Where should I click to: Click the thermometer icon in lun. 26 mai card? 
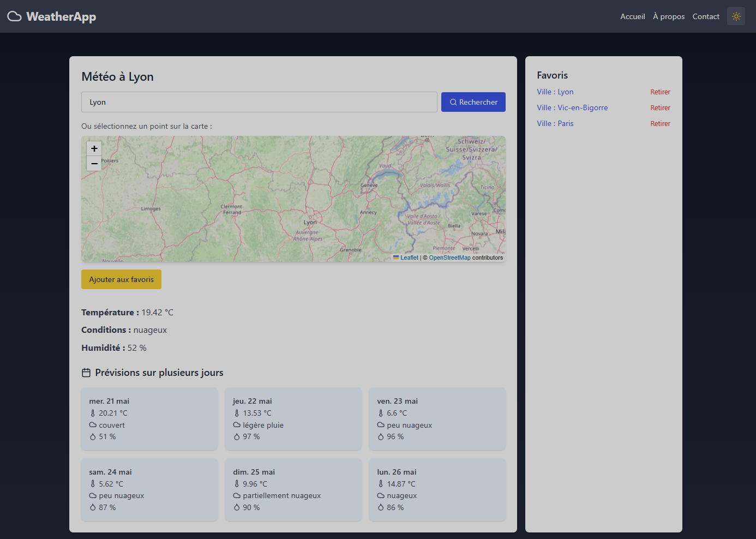pyautogui.click(x=381, y=484)
